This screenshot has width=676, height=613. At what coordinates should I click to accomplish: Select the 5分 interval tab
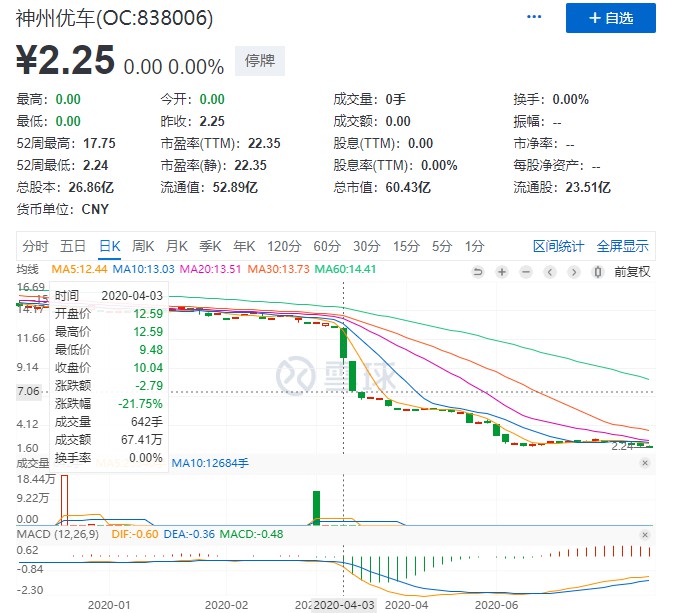(x=442, y=246)
